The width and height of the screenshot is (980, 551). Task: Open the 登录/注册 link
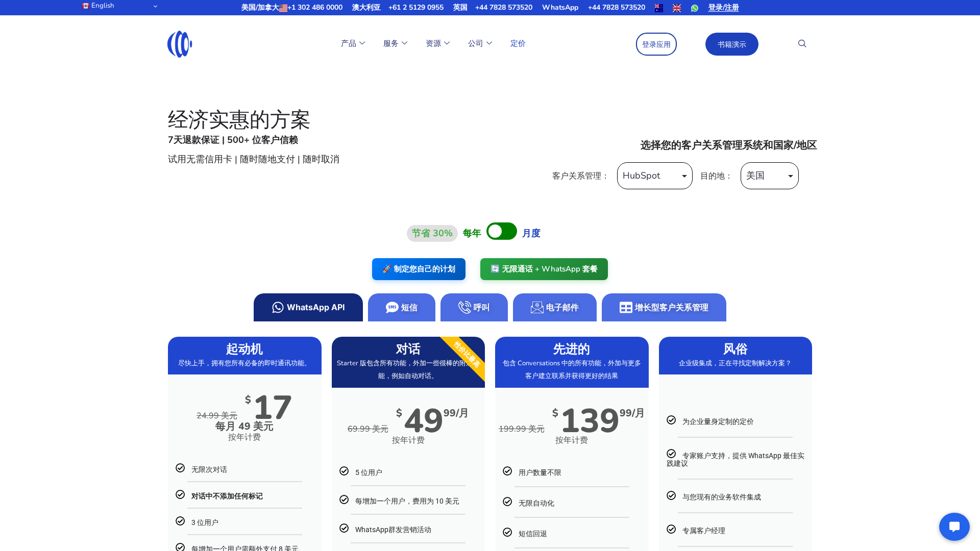tap(723, 8)
